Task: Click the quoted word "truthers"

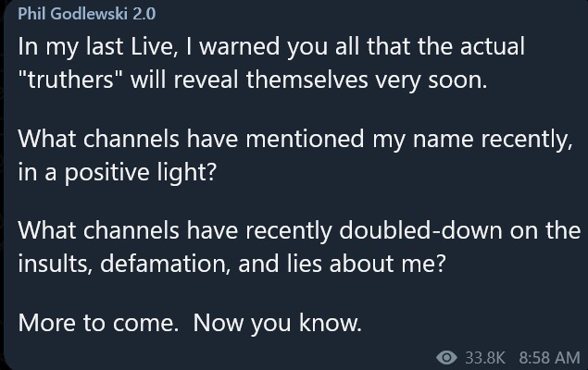Action: point(66,80)
